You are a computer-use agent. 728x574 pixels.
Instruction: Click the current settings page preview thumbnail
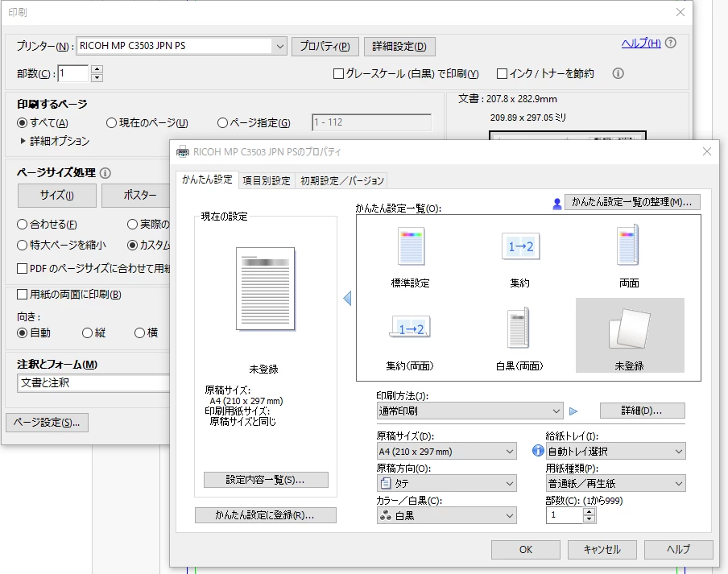point(266,289)
